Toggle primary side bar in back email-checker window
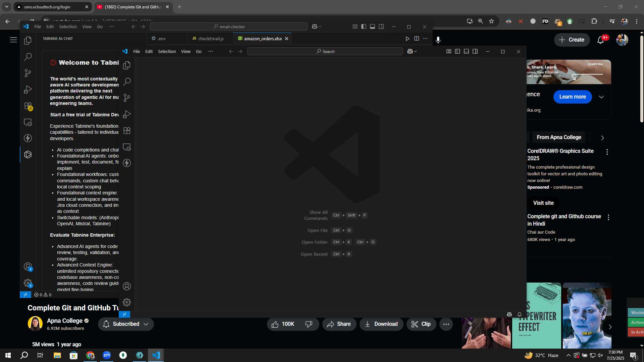The image size is (644, 362). coord(364,26)
